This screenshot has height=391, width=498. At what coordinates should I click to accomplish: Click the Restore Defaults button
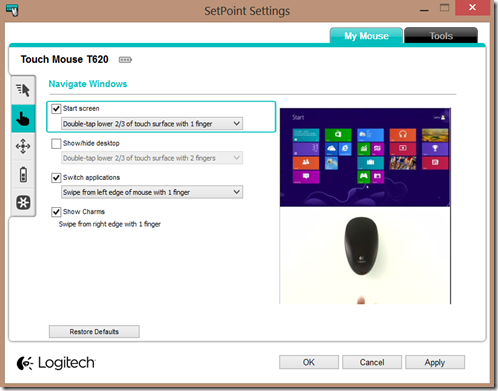click(x=94, y=332)
